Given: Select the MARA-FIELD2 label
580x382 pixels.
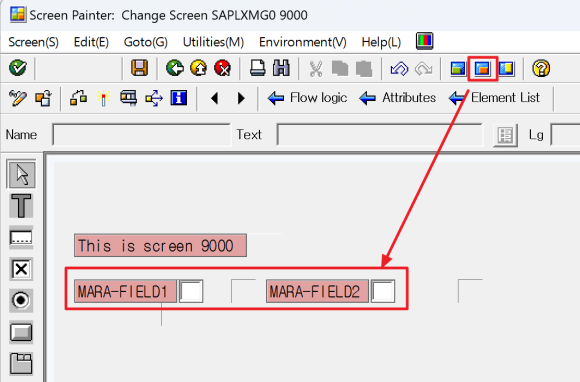Looking at the screenshot, I should click(x=317, y=291).
